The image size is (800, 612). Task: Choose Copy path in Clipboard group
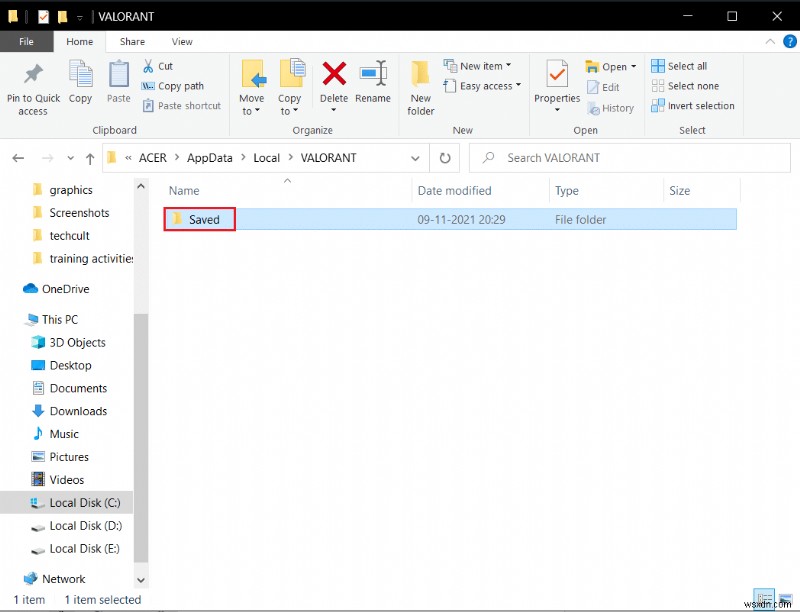(173, 86)
